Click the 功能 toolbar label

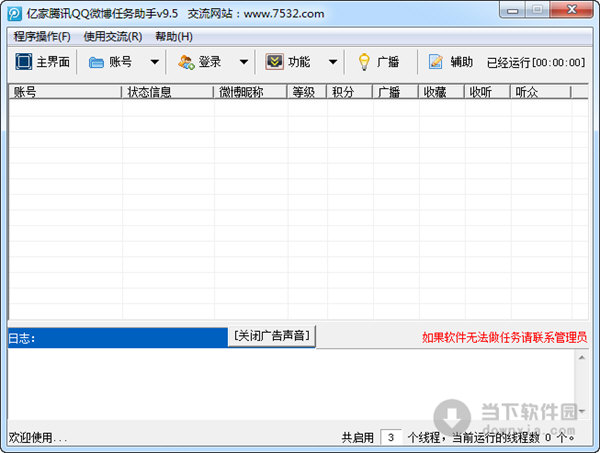299,62
